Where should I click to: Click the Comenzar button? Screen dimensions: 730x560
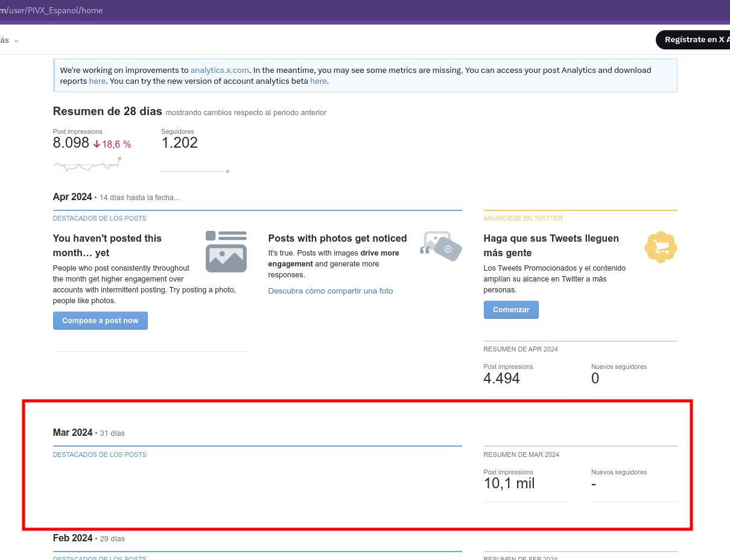click(x=511, y=310)
